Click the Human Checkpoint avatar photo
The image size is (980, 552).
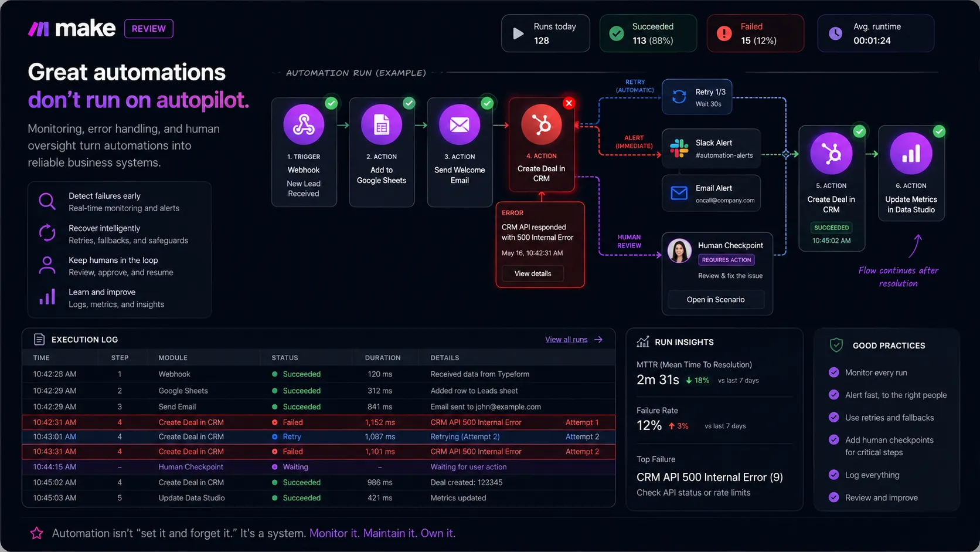coord(680,251)
